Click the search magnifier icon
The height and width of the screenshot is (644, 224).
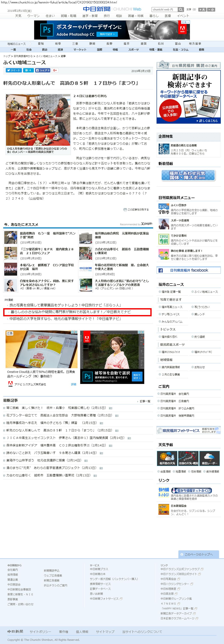click(181, 9)
